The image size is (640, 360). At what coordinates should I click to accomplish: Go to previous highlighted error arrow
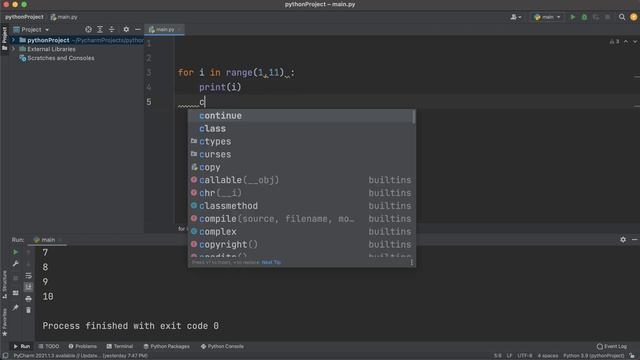626,42
